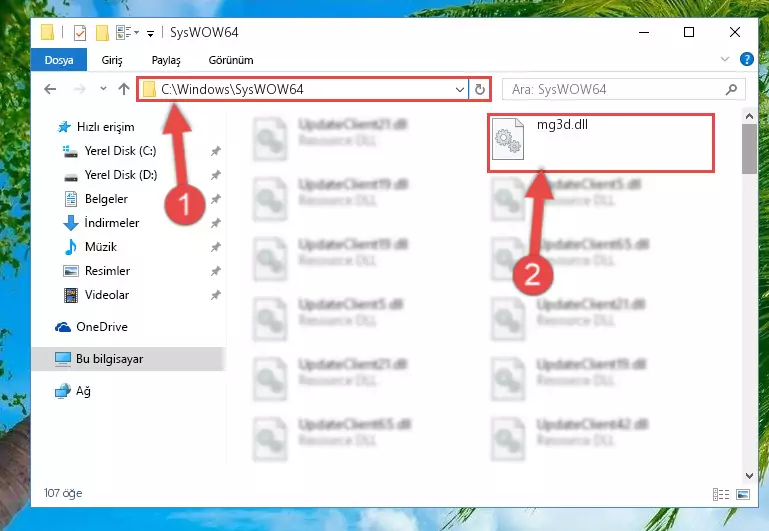The width and height of the screenshot is (769, 531).
Task: Switch to the Görünüm ribbon tab
Action: coord(231,60)
